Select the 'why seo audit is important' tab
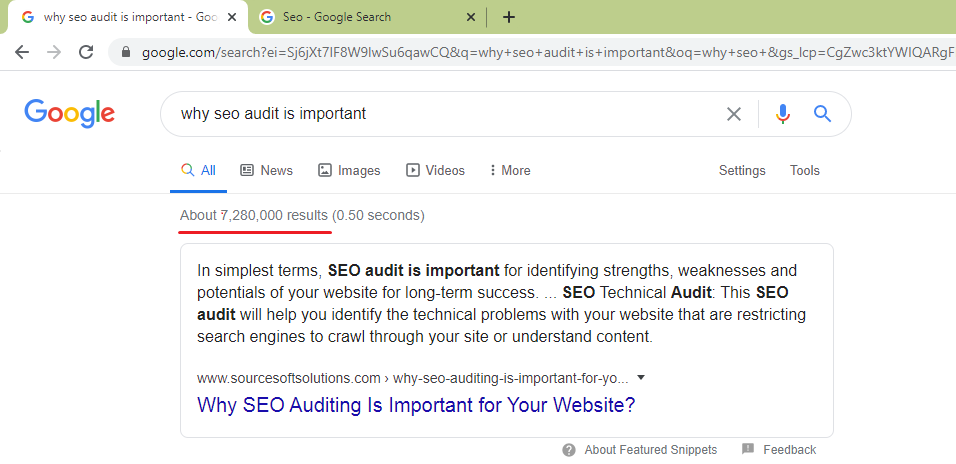This screenshot has height=464, width=956. [x=126, y=17]
